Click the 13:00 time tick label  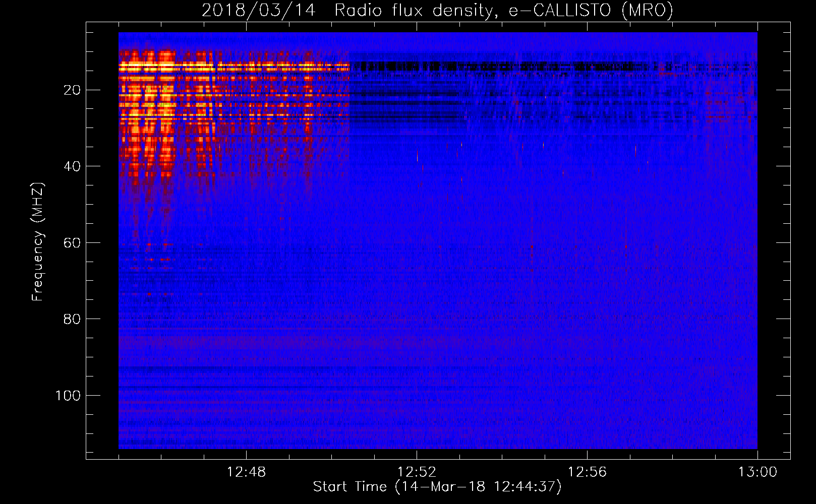tap(757, 472)
